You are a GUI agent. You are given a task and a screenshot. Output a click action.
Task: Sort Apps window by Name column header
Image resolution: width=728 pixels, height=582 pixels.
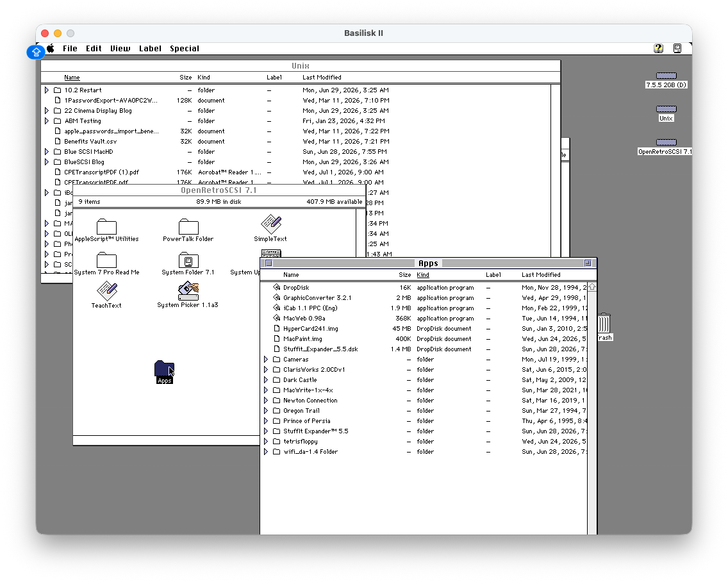[291, 275]
